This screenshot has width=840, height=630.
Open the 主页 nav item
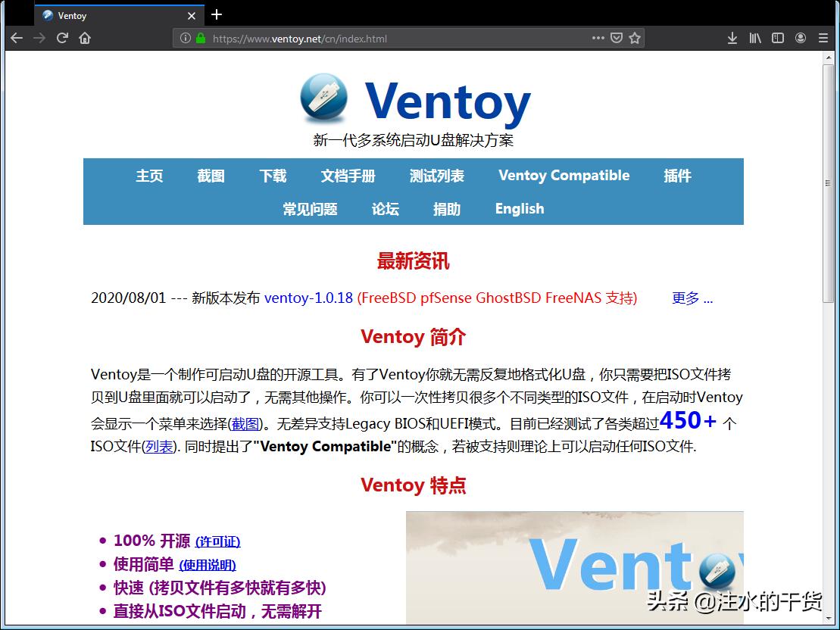coord(149,176)
